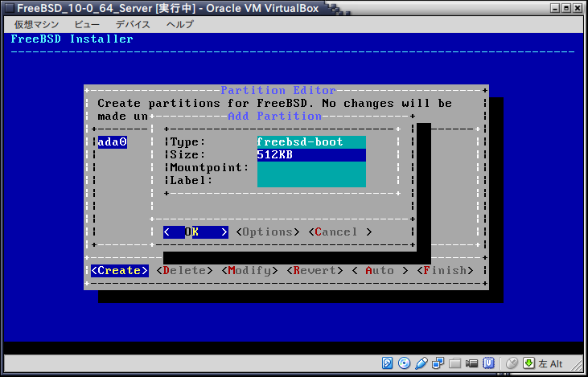Click the shared folders status icon

coord(454,363)
